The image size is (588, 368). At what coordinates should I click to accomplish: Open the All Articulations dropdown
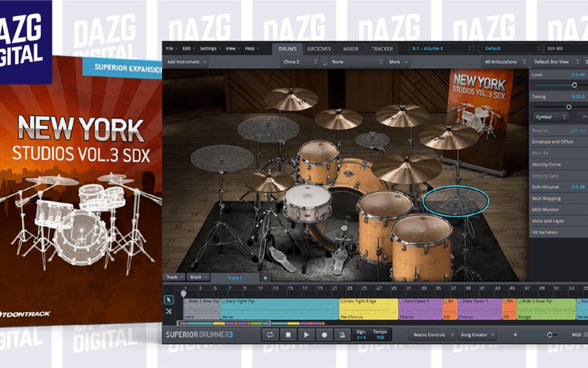(x=505, y=62)
